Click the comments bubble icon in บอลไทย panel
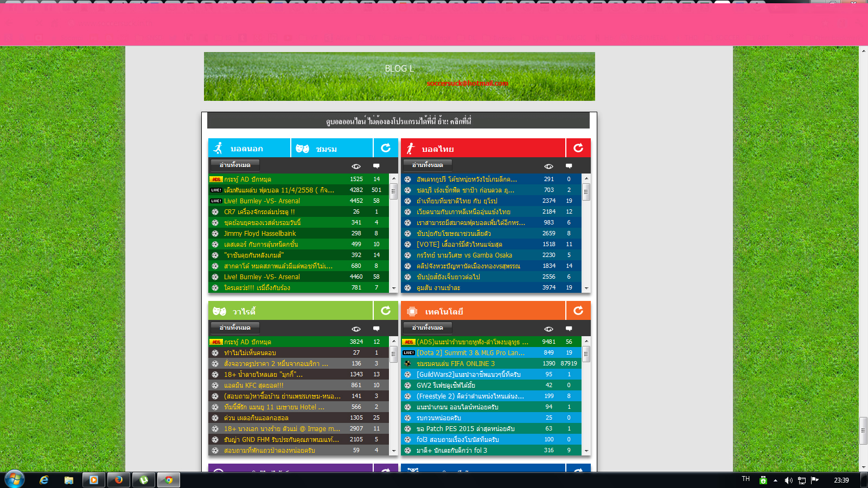The image size is (868, 488). click(x=569, y=166)
